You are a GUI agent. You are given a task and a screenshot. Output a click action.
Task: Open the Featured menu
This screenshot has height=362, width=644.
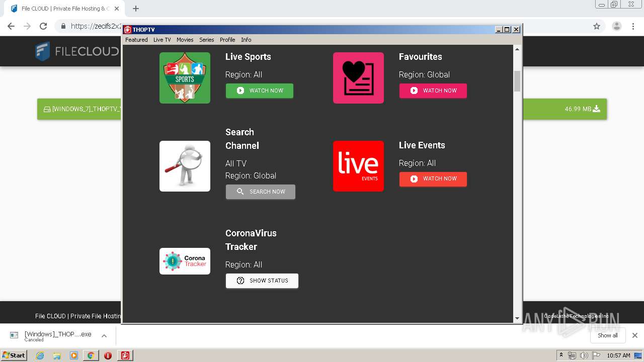click(x=136, y=40)
